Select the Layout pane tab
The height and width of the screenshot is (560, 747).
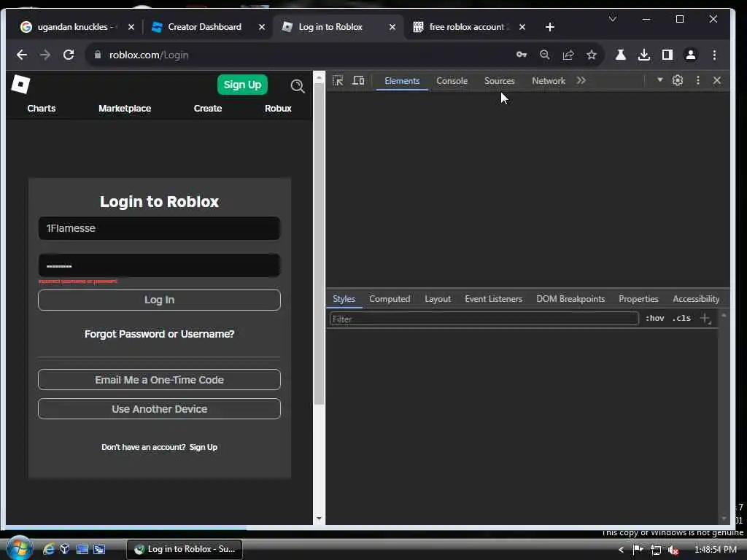pyautogui.click(x=438, y=299)
